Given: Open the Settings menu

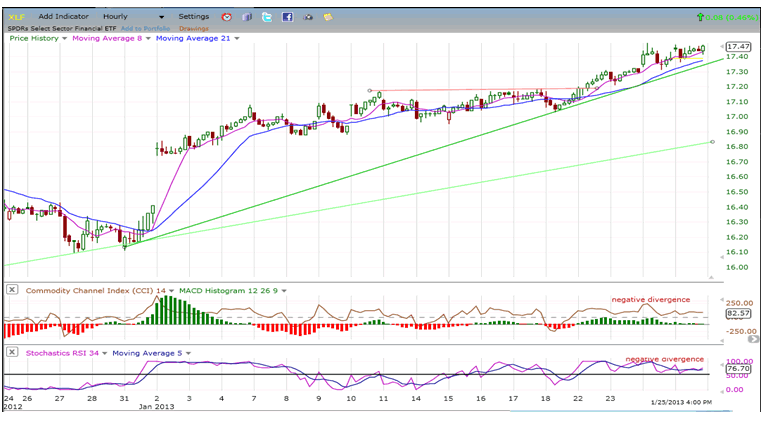Looking at the screenshot, I should (194, 17).
